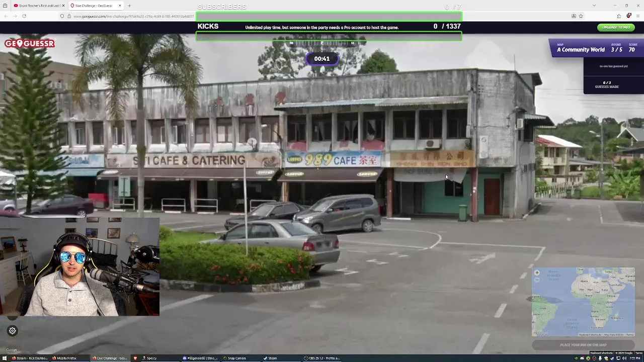Click the guess map thumbnail
This screenshot has width=644, height=362.
583,302
